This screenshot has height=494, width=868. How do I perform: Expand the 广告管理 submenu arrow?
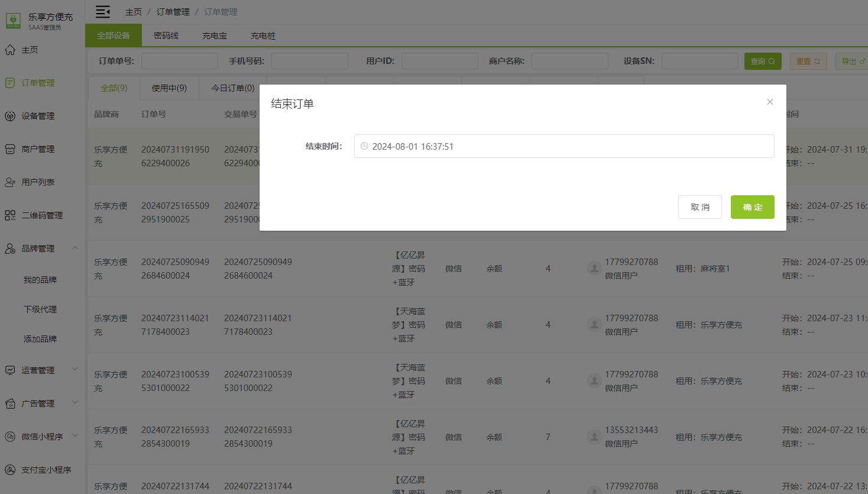click(x=75, y=403)
